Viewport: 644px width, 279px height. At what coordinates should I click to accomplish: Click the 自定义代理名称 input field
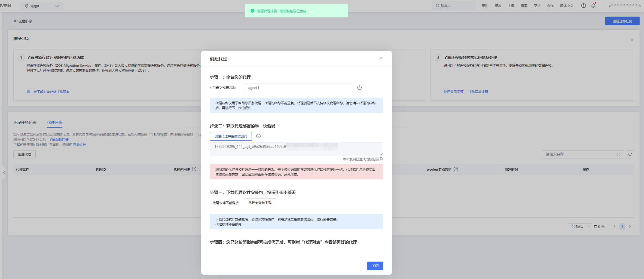pyautogui.click(x=298, y=88)
